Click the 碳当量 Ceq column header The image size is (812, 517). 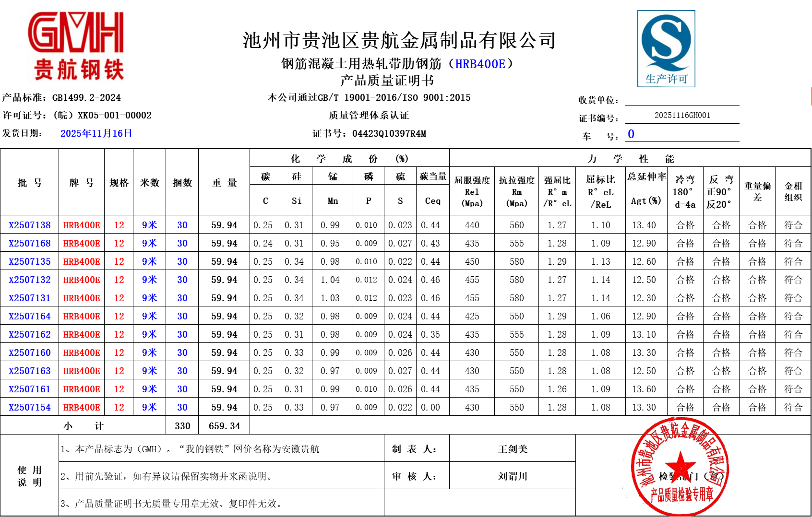(433, 189)
